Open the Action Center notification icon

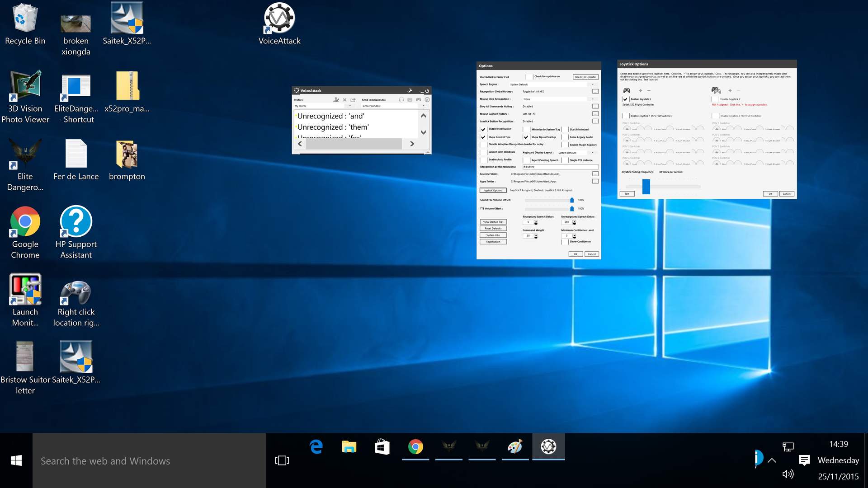pos(804,460)
